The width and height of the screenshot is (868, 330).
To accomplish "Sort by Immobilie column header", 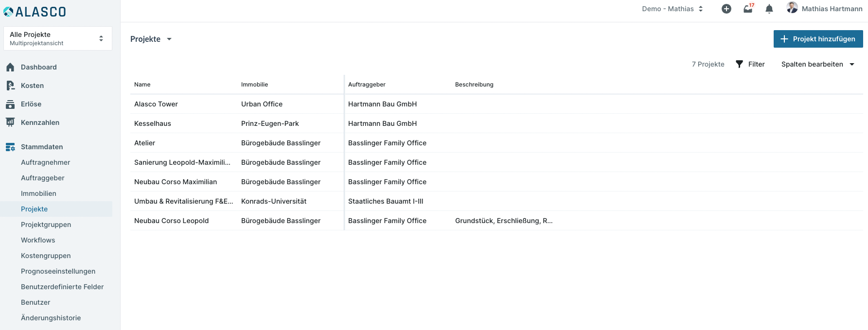I will point(255,85).
